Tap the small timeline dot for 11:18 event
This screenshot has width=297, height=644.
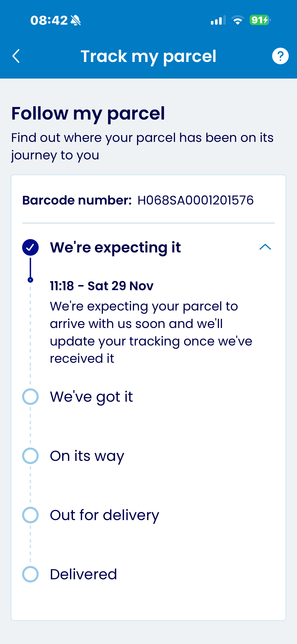tap(30, 280)
